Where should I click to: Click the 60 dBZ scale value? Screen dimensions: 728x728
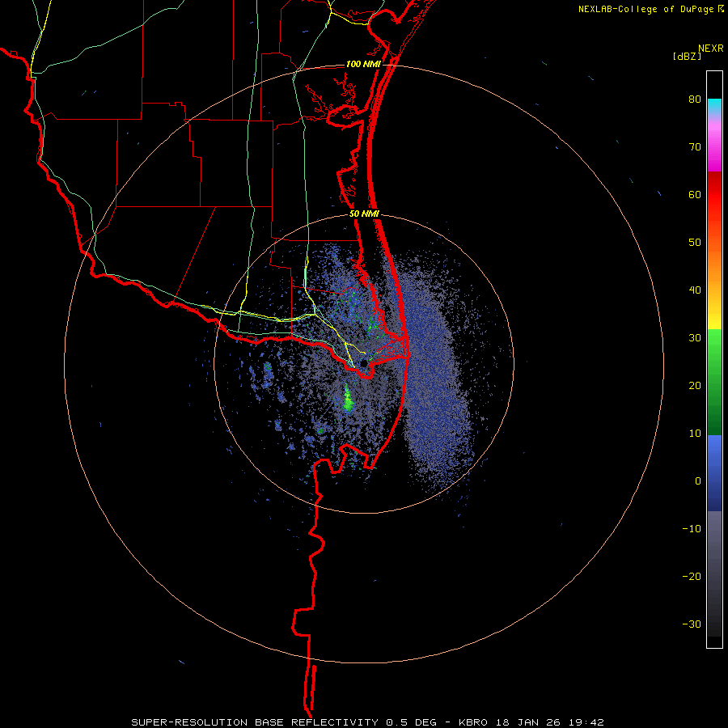695,194
